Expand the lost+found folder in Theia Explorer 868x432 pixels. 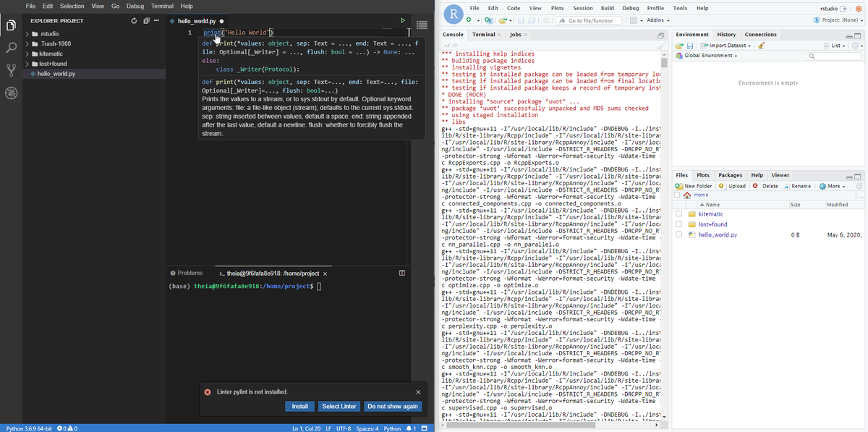tap(27, 64)
